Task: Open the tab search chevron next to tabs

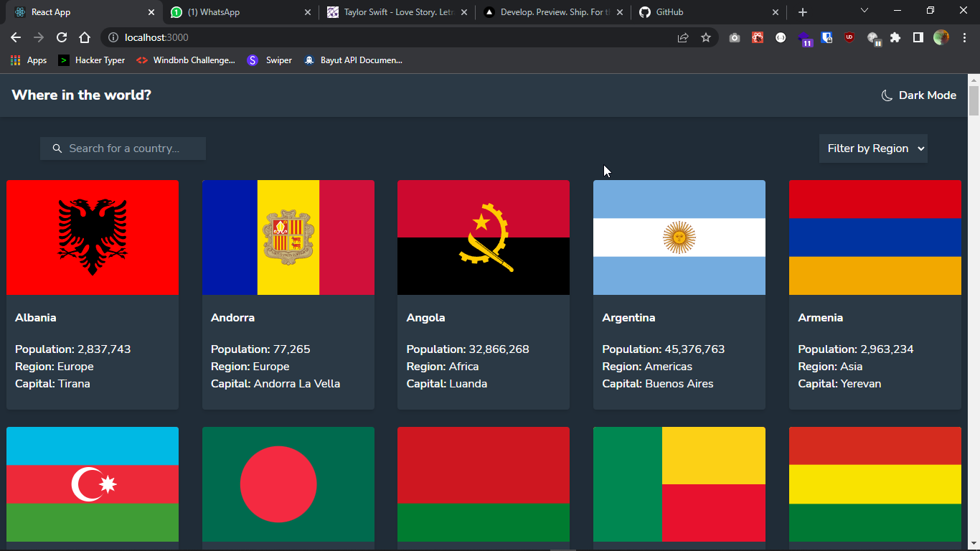Action: [864, 11]
